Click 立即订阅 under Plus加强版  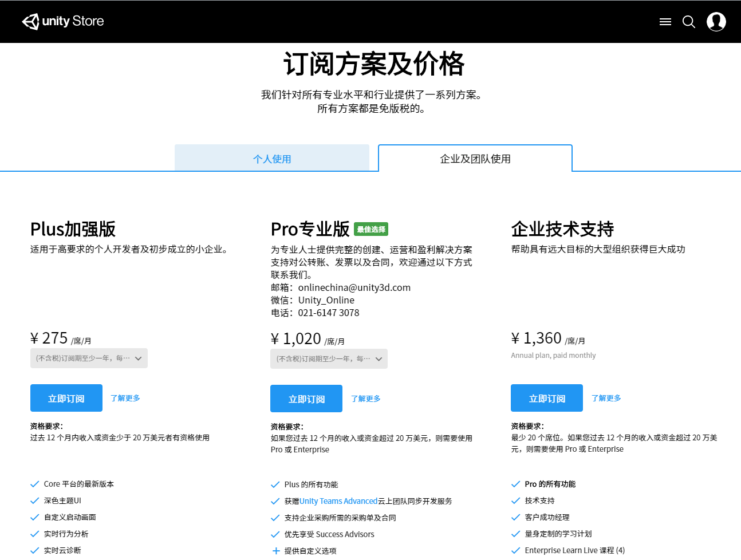click(x=66, y=398)
